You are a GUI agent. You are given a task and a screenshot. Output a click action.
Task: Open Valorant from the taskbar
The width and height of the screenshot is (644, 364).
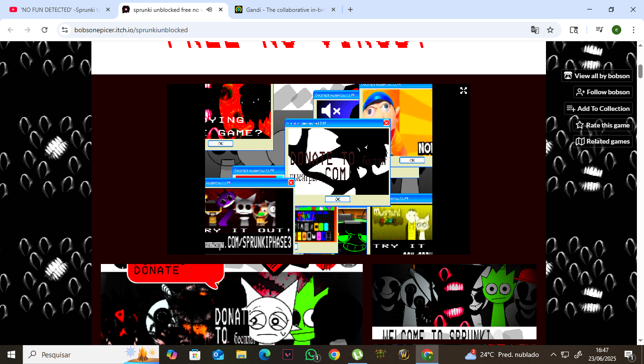pyautogui.click(x=288, y=355)
